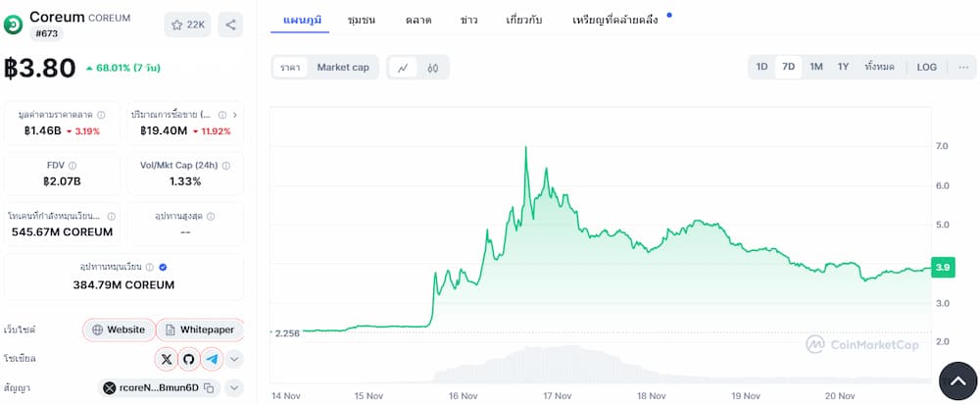Screen dimensions: 980x405
Task: Add Coreum to watchlist star button
Action: click(x=187, y=25)
